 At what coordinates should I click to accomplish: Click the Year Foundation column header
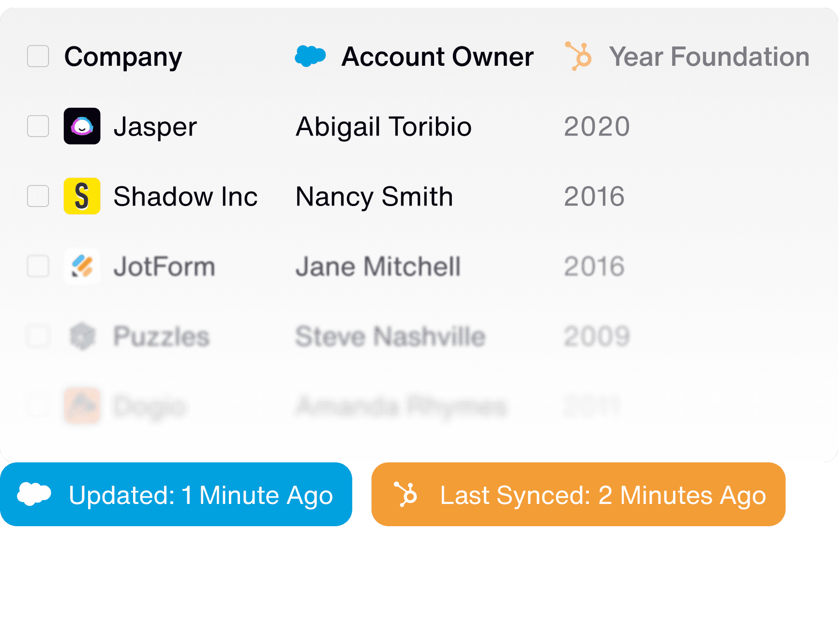[x=709, y=57]
